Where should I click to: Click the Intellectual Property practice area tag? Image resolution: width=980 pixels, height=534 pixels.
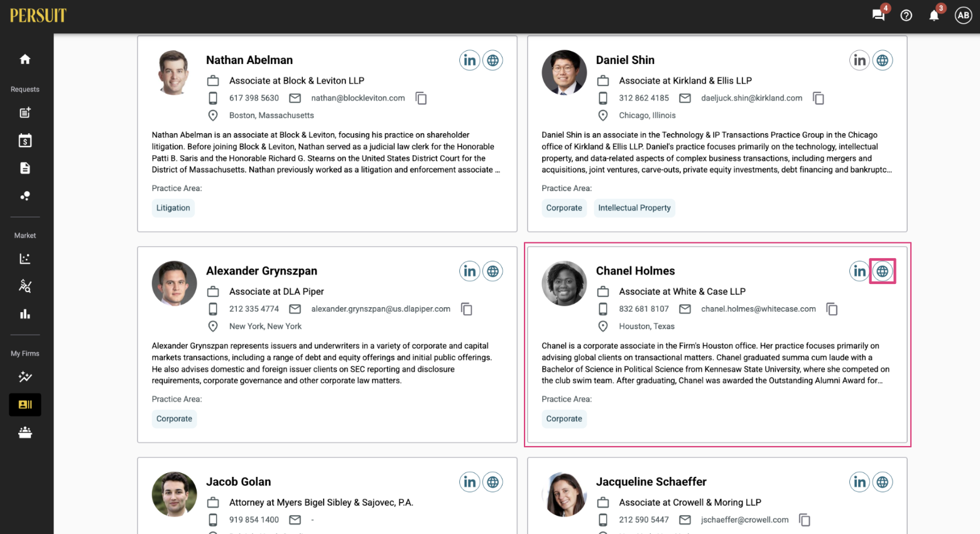pos(634,208)
